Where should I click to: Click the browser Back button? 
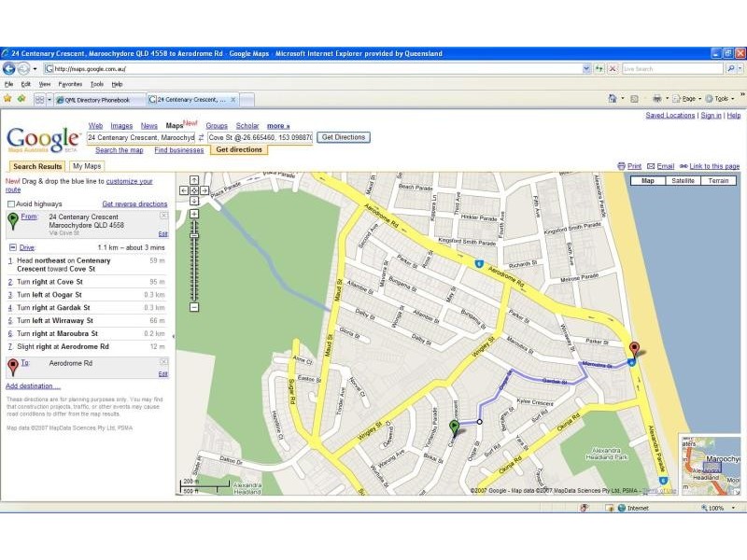tap(9, 68)
